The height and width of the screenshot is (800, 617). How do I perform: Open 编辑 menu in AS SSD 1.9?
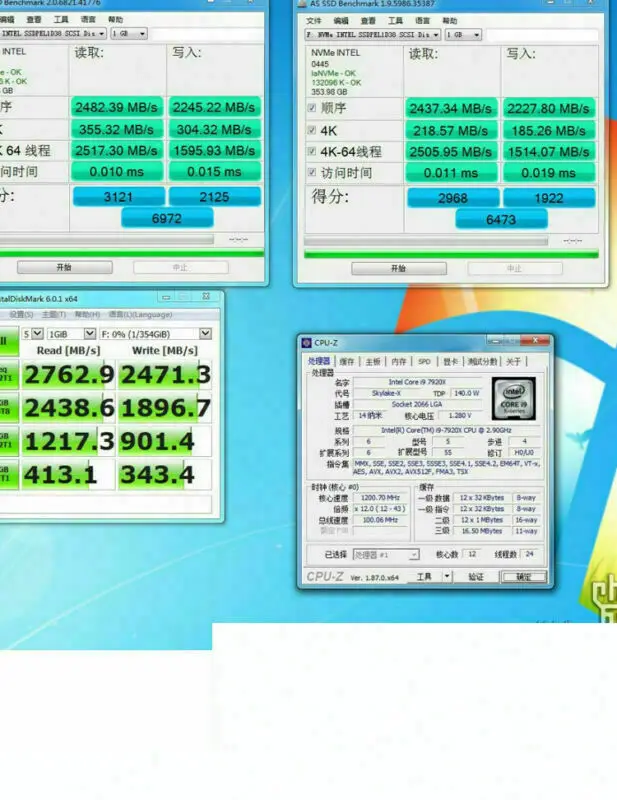click(x=341, y=21)
